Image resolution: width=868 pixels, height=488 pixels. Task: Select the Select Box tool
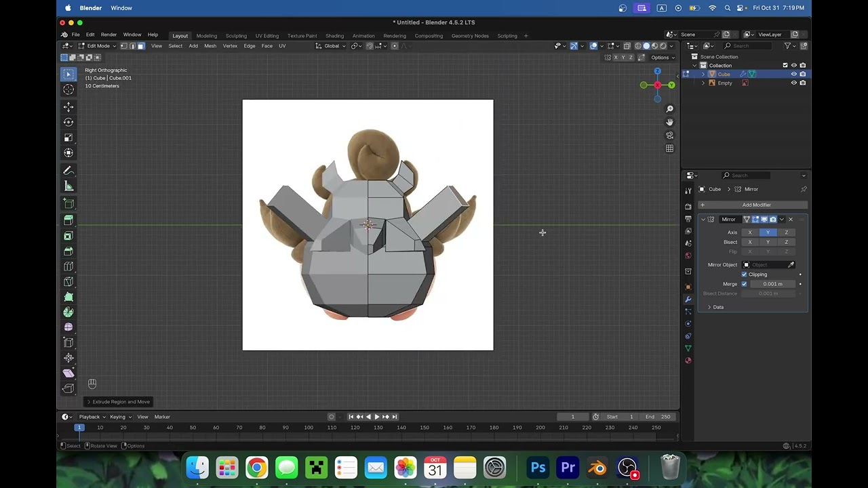pyautogui.click(x=68, y=74)
